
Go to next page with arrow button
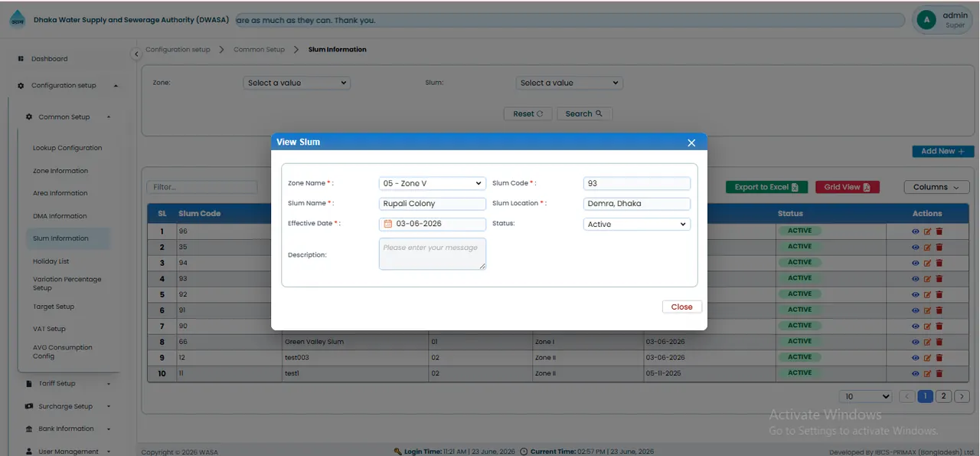[962, 396]
